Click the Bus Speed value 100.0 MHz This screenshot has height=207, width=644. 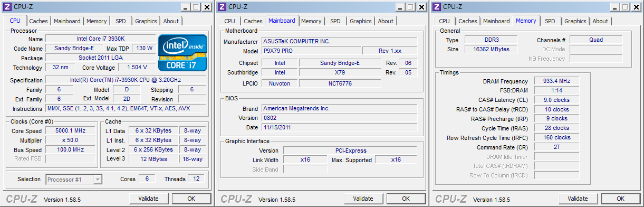pos(71,149)
